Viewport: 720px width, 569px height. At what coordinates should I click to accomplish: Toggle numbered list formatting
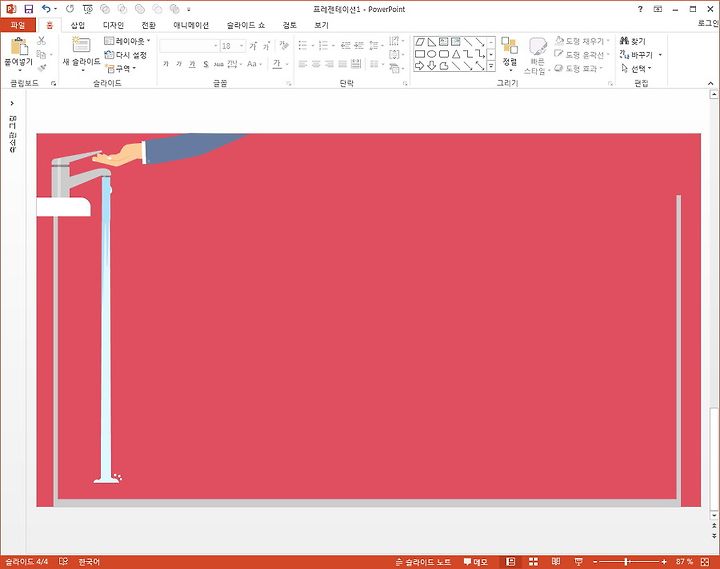[323, 45]
